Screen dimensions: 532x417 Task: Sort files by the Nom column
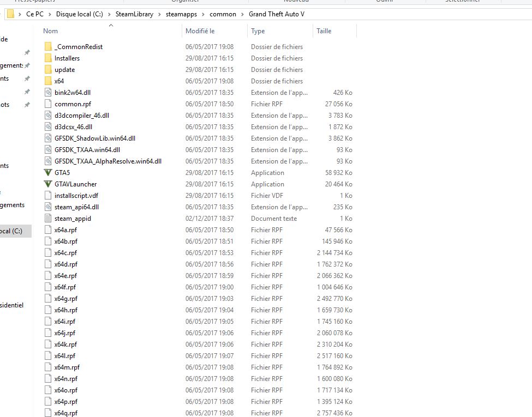51,31
